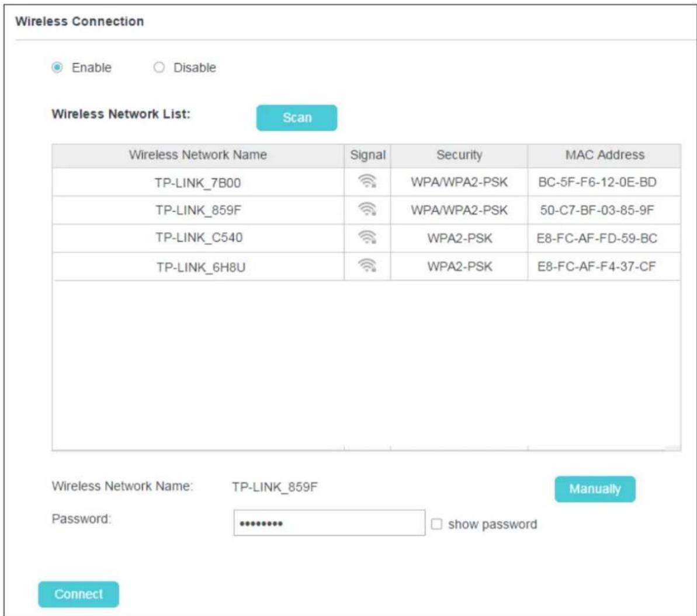Image resolution: width=697 pixels, height=616 pixels.
Task: Select network TP-LINK_7B00 in list
Action: (x=198, y=182)
